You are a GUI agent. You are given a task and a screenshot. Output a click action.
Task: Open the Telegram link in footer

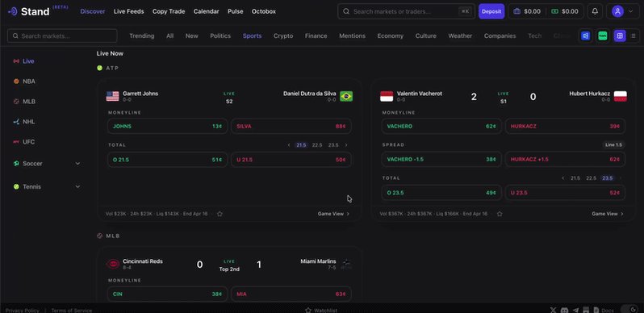click(x=575, y=310)
